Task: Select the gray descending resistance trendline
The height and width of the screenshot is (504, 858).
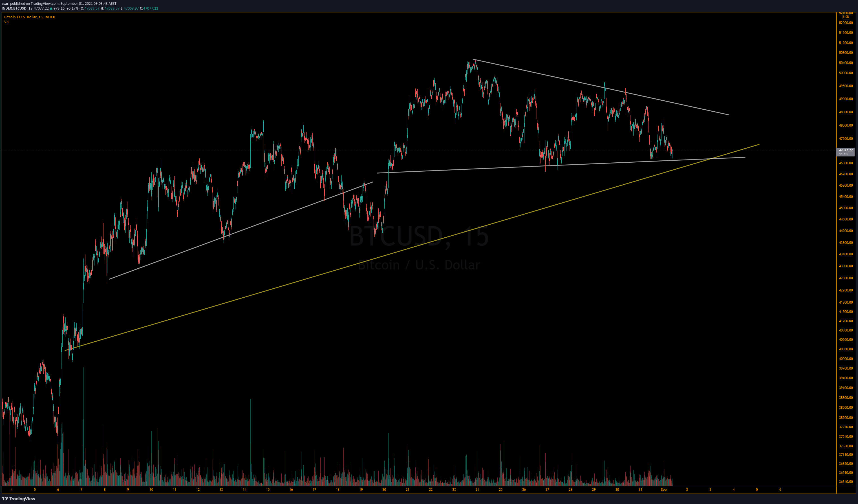Action: [601, 87]
